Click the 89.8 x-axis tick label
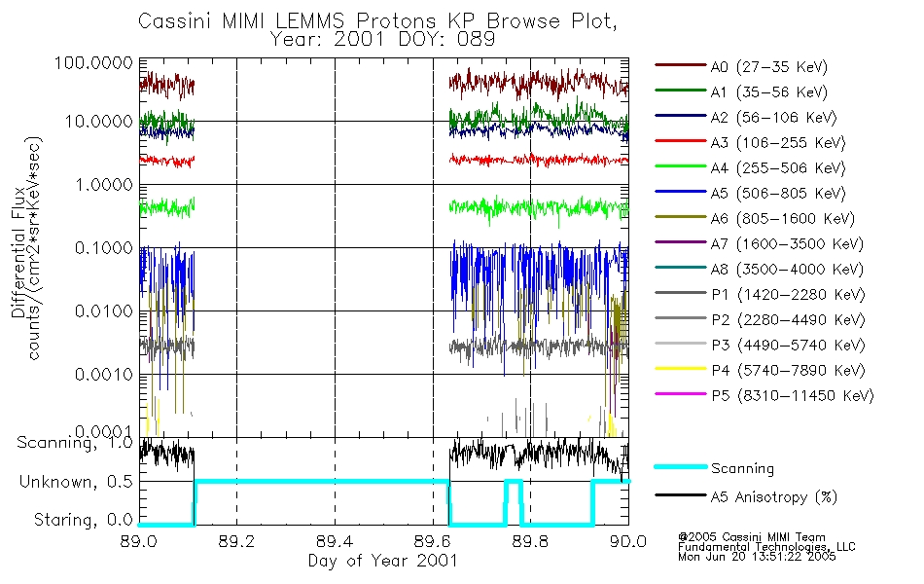 (x=530, y=541)
